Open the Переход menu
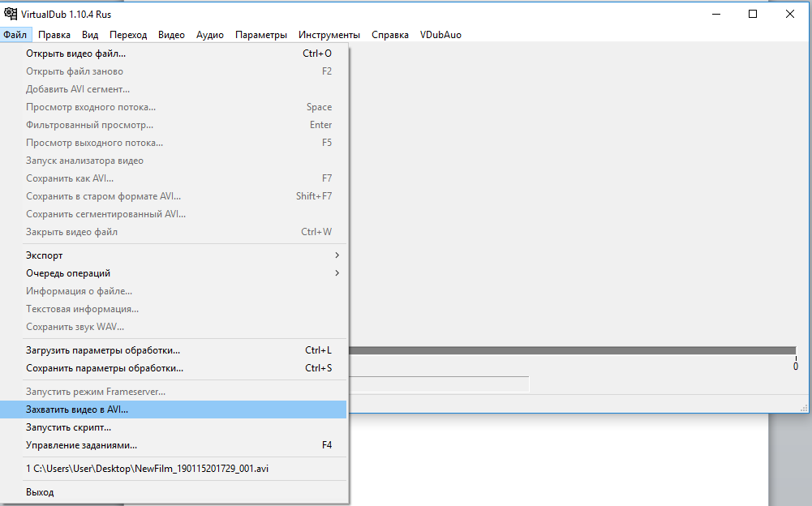The height and width of the screenshot is (506, 812). tap(128, 35)
